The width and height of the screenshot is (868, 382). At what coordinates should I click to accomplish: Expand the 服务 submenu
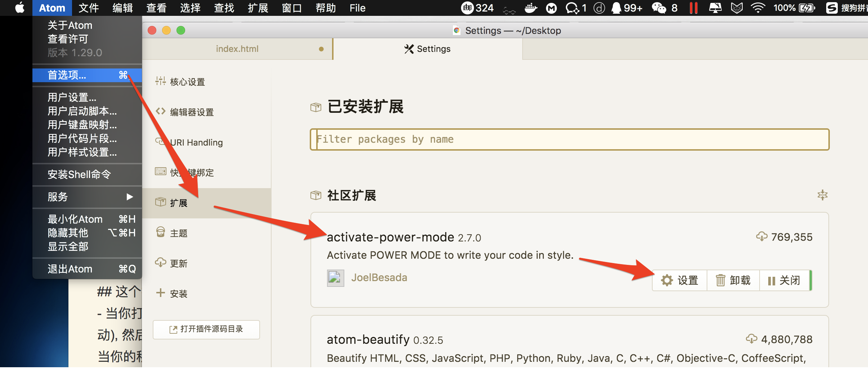click(x=87, y=197)
